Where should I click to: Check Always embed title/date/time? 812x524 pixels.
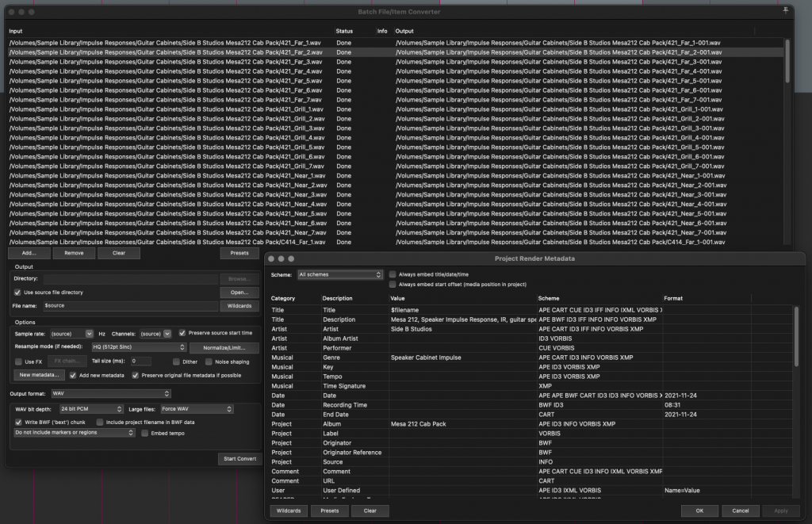click(393, 275)
